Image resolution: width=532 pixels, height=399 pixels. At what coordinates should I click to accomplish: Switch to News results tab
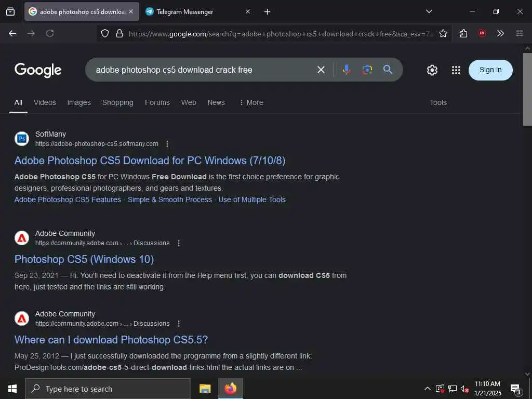click(216, 102)
